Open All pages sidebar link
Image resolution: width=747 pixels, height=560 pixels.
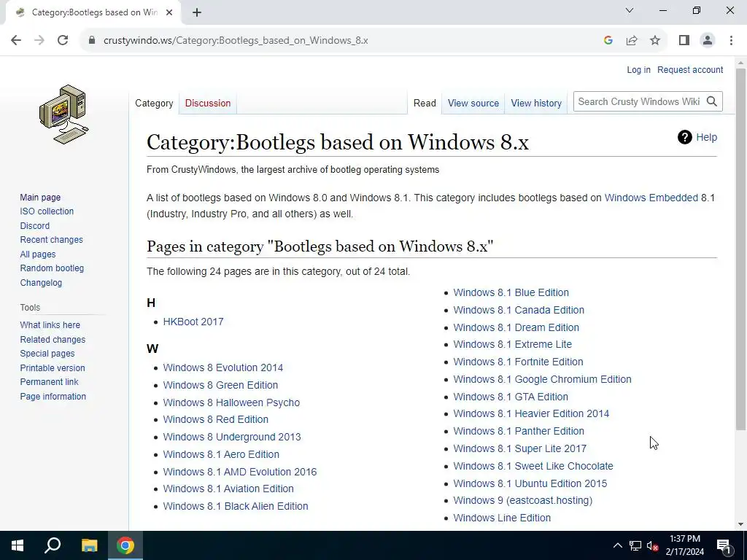pos(38,254)
